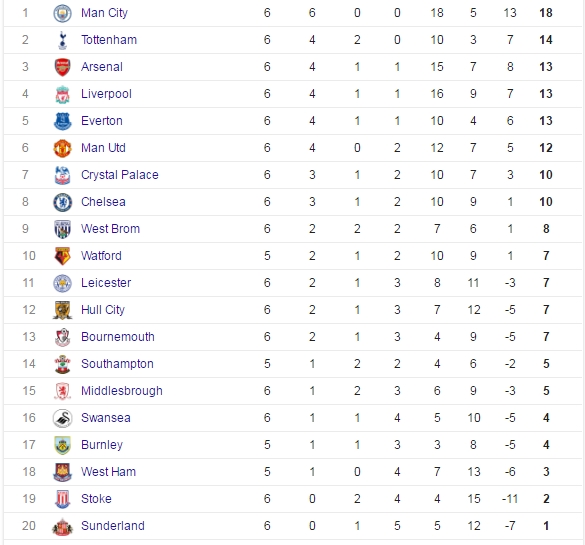Click the Watford crest icon

[x=62, y=256]
